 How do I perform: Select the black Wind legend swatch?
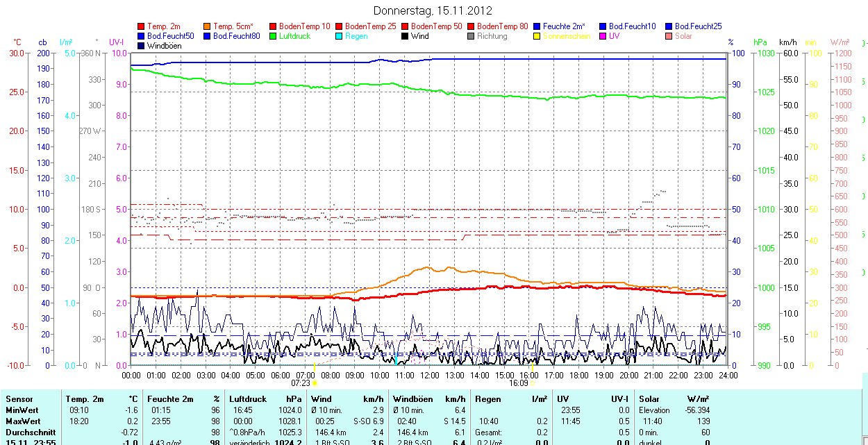tap(406, 36)
